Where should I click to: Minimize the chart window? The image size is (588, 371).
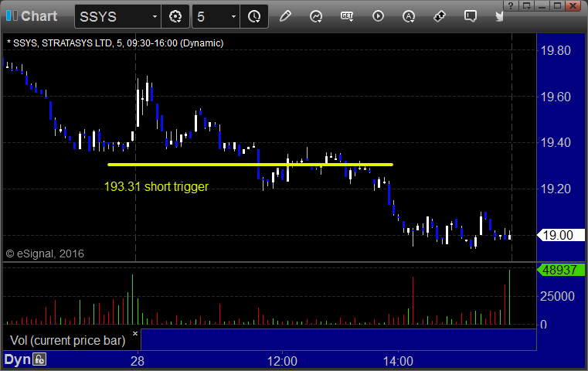tap(542, 5)
